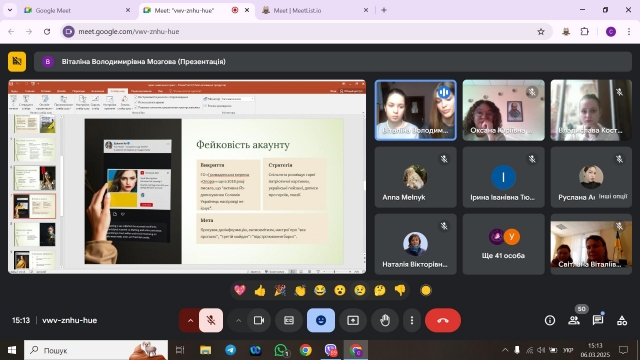
Task: Show hidden system tray icons chevron
Action: (x=505, y=350)
